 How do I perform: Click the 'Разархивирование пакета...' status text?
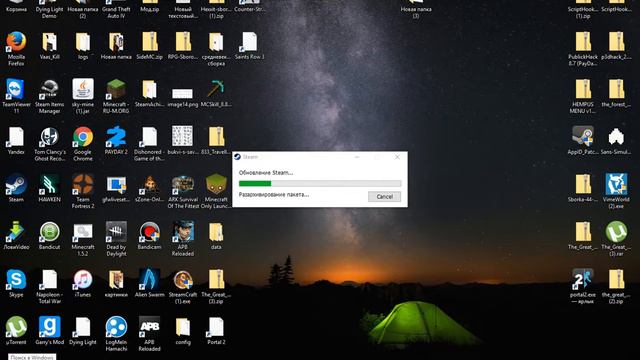pyautogui.click(x=273, y=195)
